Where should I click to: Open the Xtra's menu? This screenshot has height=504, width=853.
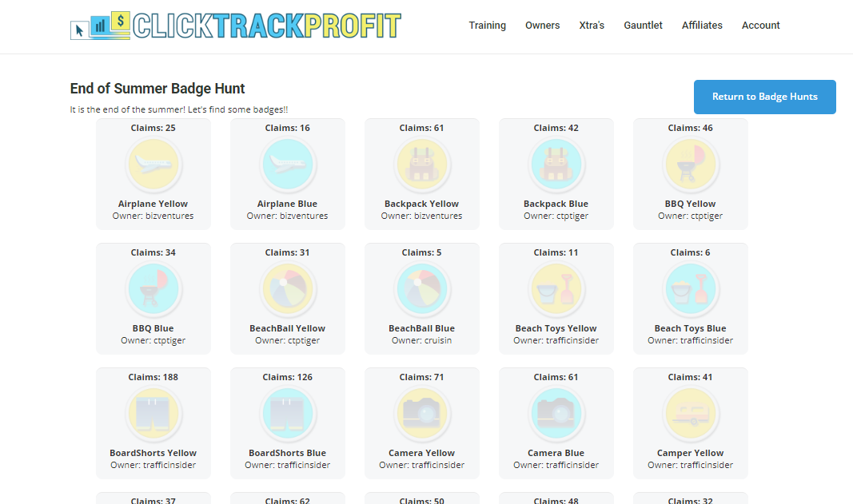592,26
